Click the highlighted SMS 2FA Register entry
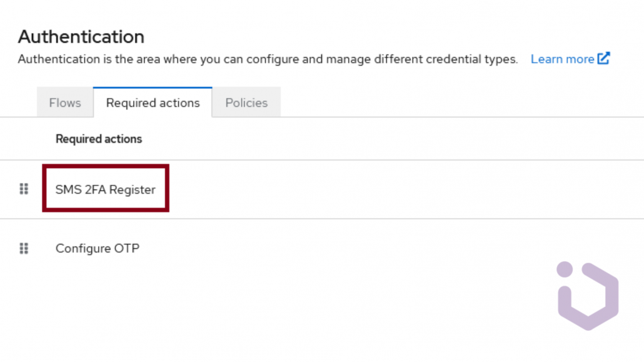The image size is (644, 362). pyautogui.click(x=106, y=189)
